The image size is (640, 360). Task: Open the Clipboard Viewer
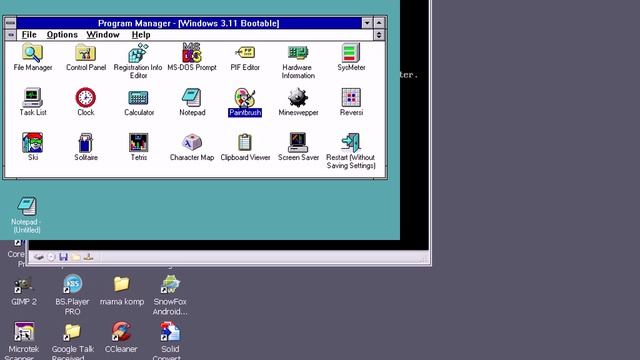(245, 147)
